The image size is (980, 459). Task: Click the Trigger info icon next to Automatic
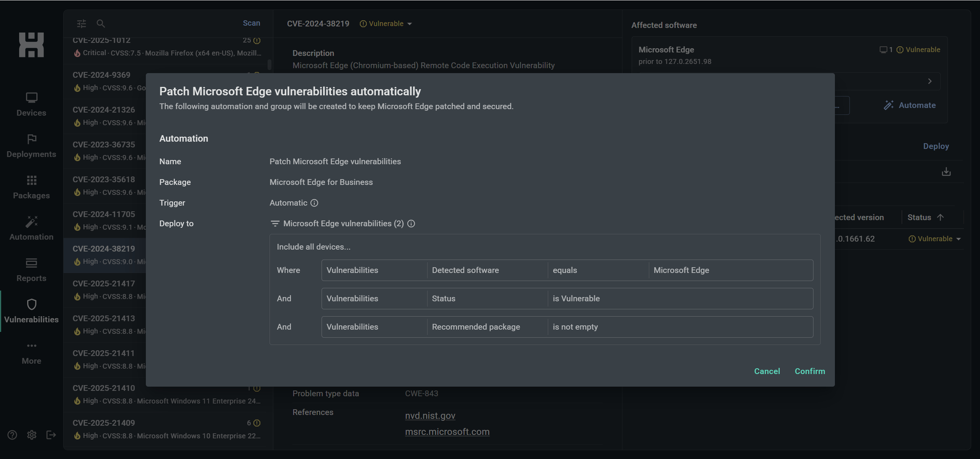point(314,203)
